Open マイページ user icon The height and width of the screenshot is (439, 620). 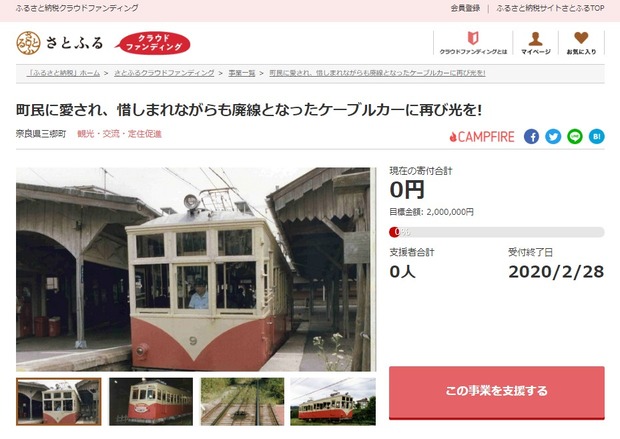pos(535,39)
